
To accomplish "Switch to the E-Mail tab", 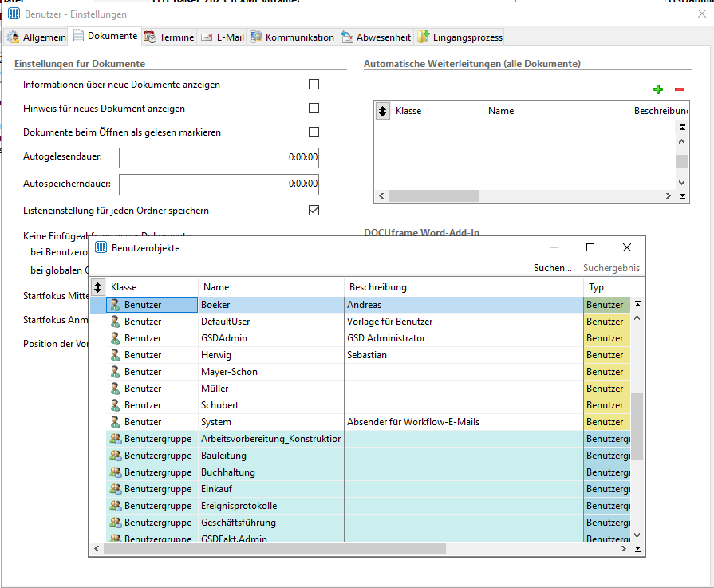I will tap(223, 37).
